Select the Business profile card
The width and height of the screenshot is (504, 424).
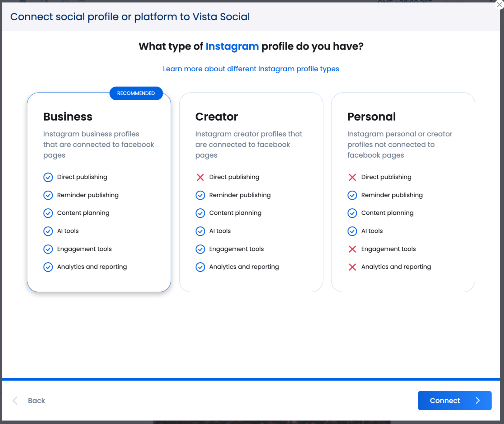[99, 192]
